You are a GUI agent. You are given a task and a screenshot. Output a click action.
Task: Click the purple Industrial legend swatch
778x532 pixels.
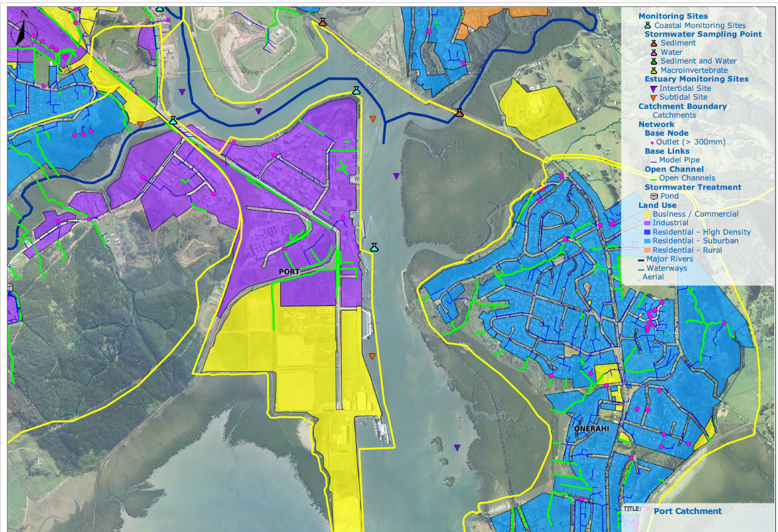click(647, 223)
